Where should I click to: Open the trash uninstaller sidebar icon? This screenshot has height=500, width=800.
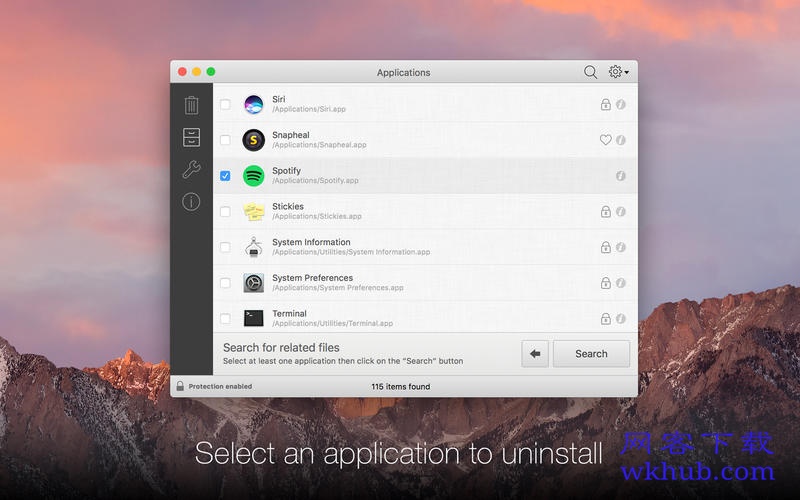pos(191,105)
